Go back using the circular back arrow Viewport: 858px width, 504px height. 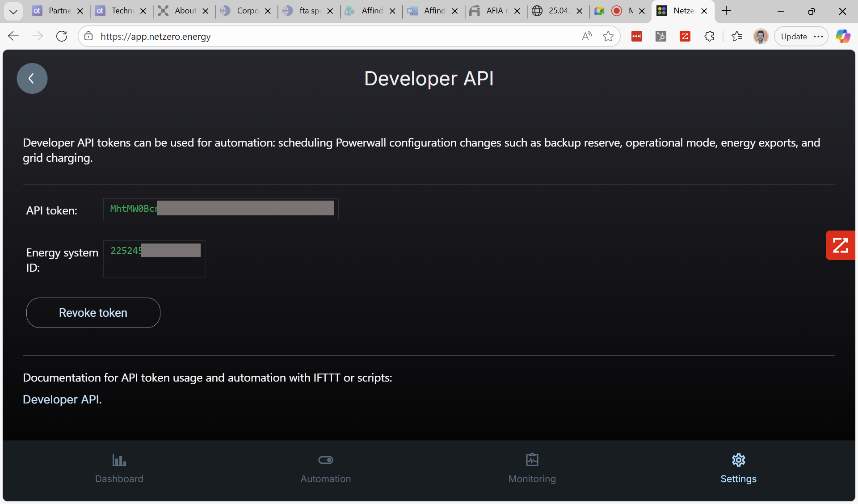point(32,78)
